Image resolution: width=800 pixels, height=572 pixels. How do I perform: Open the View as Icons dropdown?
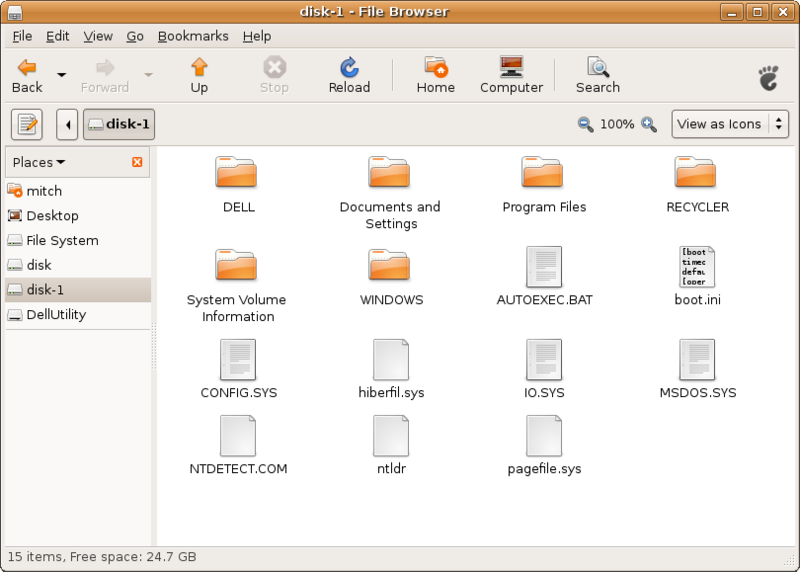click(x=730, y=124)
